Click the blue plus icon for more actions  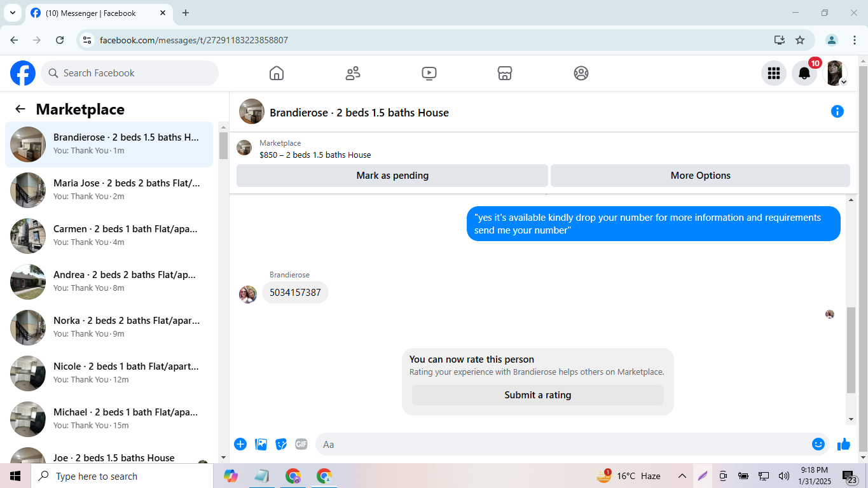click(240, 444)
